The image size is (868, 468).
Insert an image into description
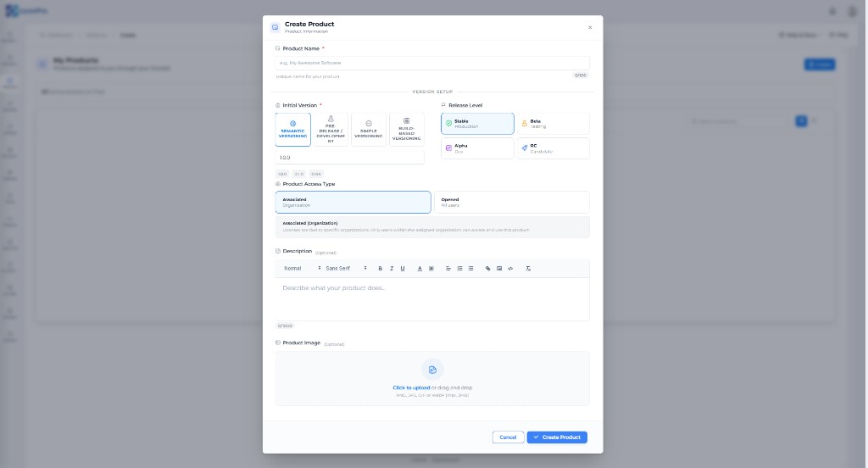499,269
